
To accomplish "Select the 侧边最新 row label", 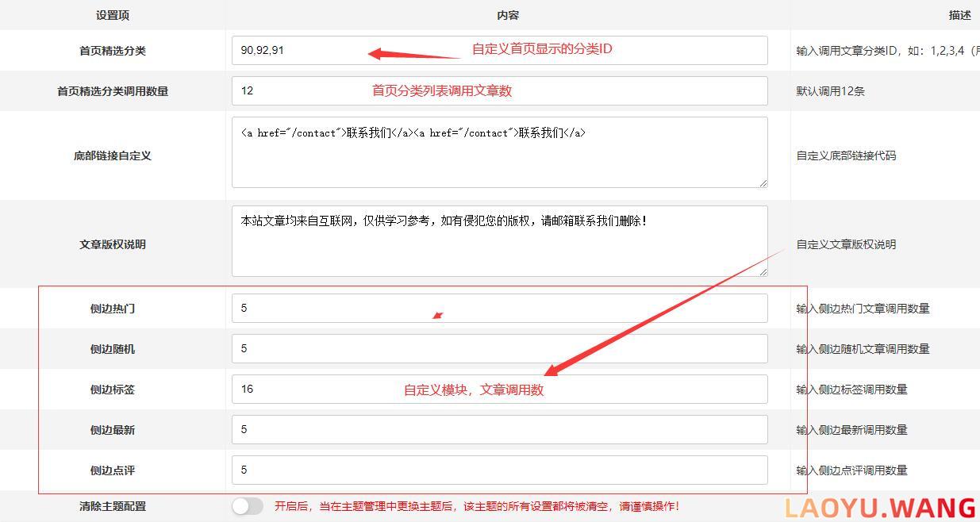I will 113,430.
